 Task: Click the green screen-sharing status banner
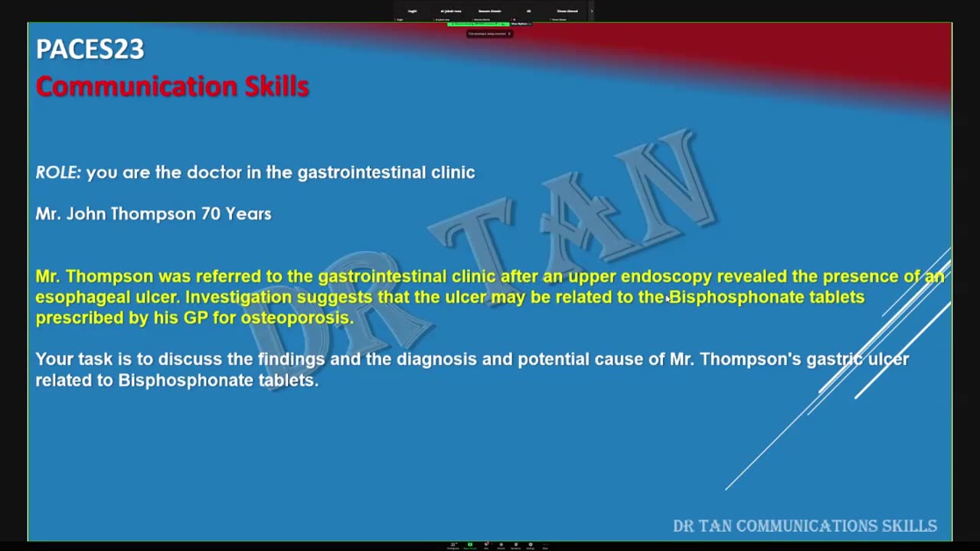pyautogui.click(x=479, y=24)
